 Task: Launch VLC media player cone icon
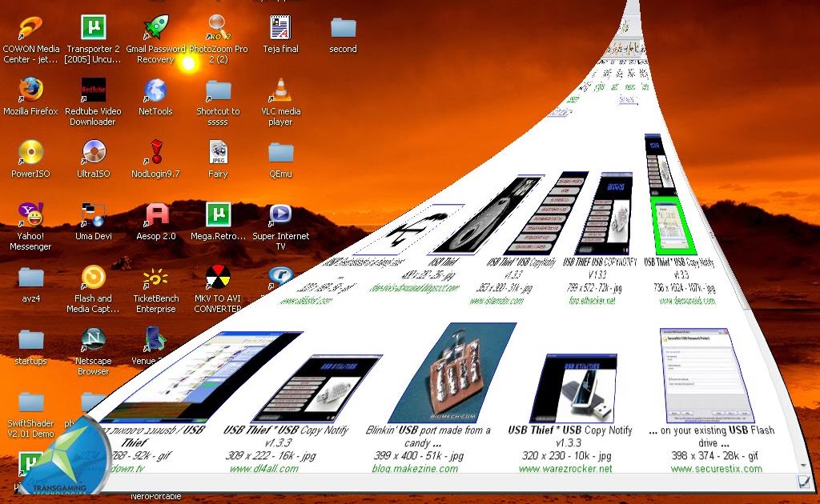(280, 90)
